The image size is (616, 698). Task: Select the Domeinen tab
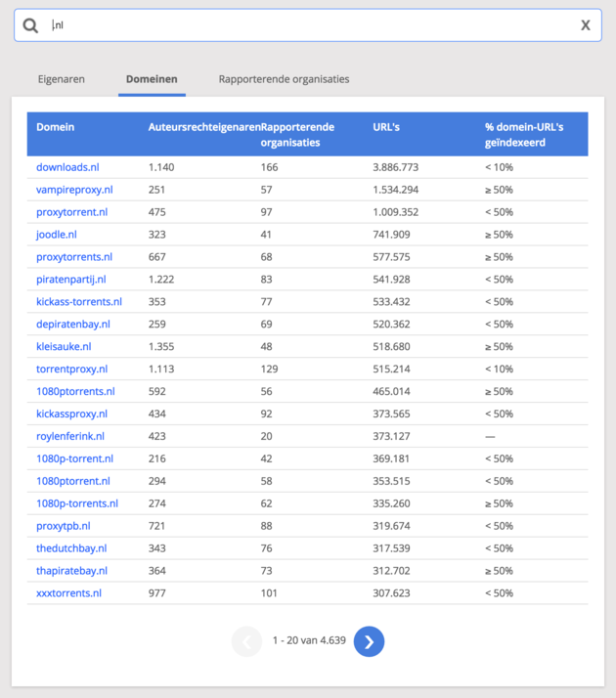click(x=152, y=79)
